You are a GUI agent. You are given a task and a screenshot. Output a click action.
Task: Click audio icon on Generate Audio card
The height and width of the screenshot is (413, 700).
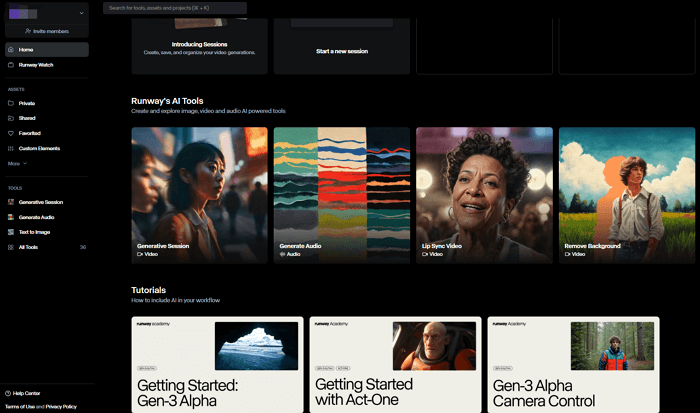pyautogui.click(x=282, y=254)
